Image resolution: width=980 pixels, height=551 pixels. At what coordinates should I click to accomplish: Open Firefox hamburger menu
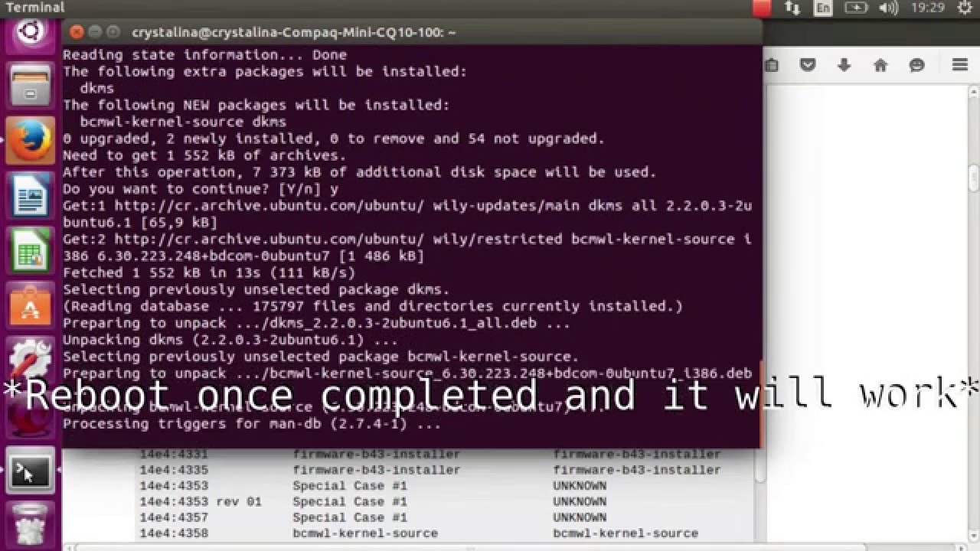(x=959, y=65)
